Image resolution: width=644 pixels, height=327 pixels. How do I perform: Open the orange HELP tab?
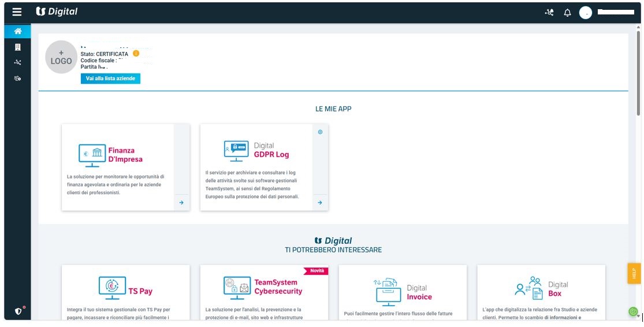click(634, 273)
